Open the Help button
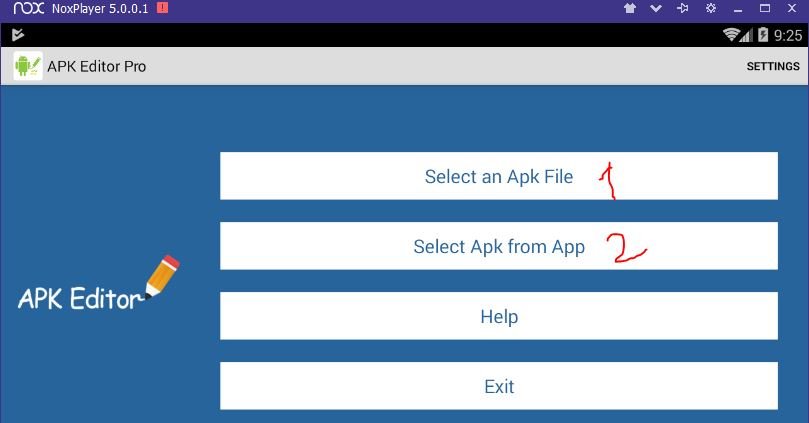 498,316
